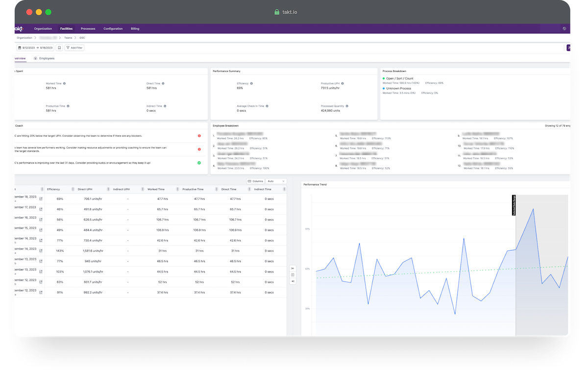
Task: Click the takt.io address bar text
Action: 290,12
